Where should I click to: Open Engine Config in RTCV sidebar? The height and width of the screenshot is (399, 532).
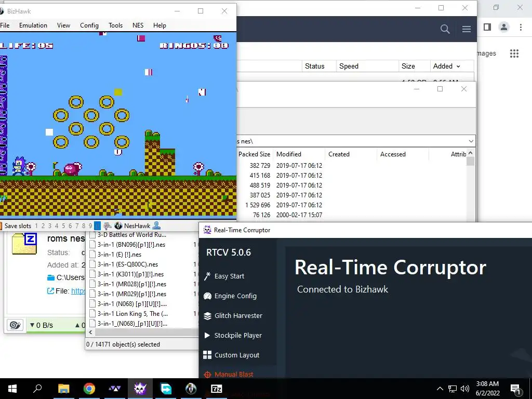pos(230,296)
